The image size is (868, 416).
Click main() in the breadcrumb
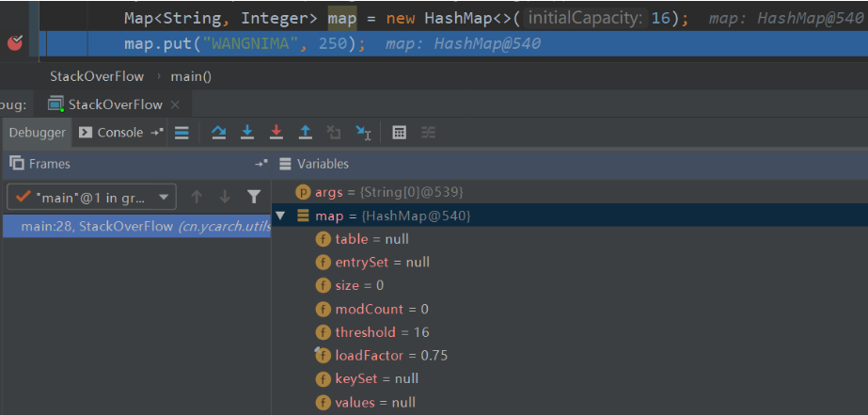point(191,76)
